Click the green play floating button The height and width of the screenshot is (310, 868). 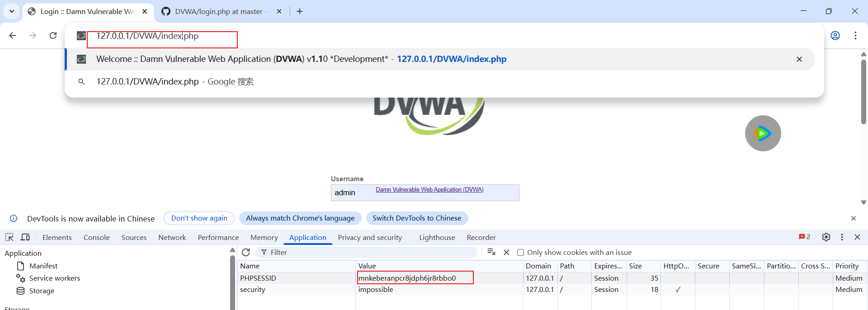[763, 133]
